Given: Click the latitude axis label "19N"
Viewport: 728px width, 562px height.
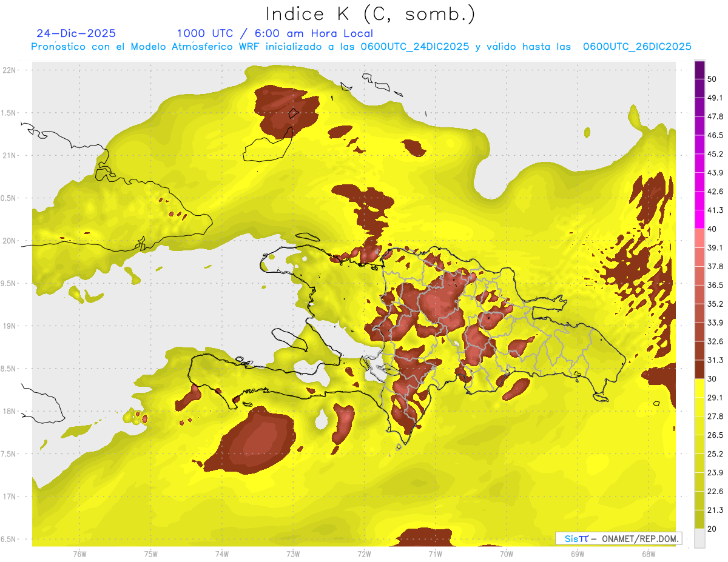Looking at the screenshot, I should click(10, 326).
